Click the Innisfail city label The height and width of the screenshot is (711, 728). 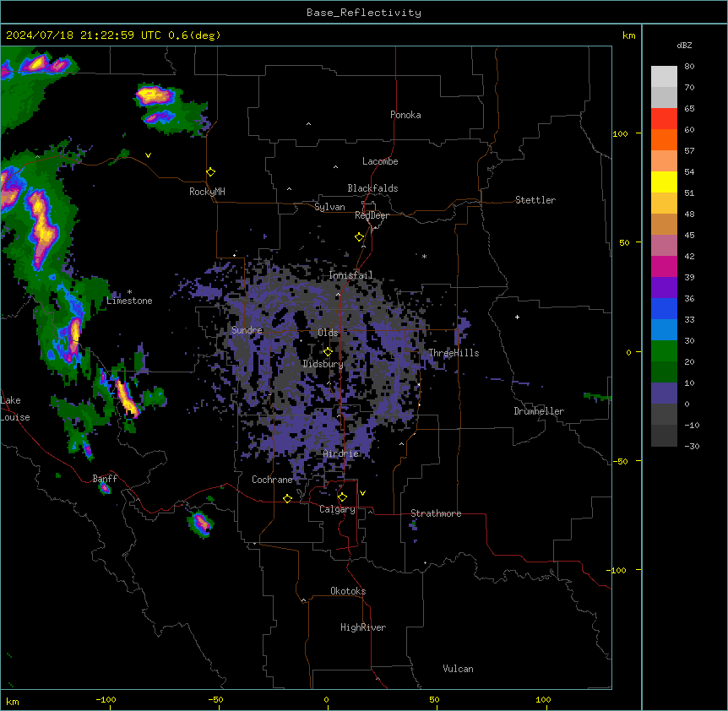pos(350,275)
